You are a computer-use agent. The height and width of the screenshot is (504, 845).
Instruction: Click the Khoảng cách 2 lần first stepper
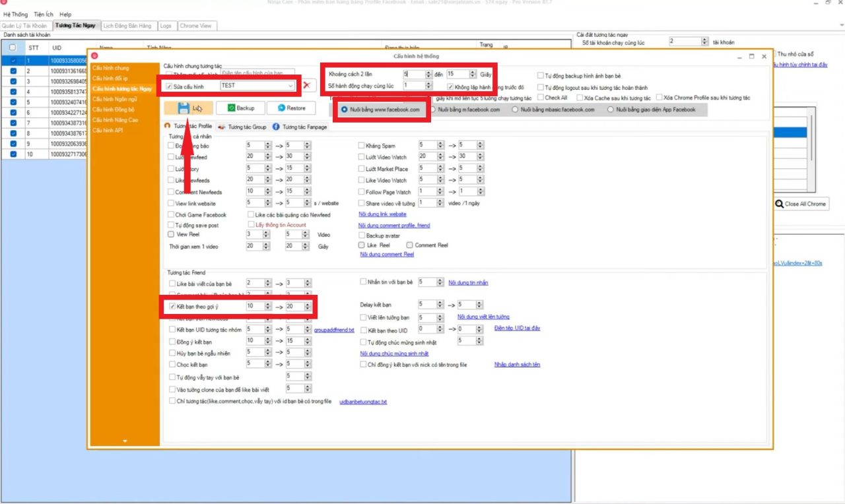tap(428, 75)
